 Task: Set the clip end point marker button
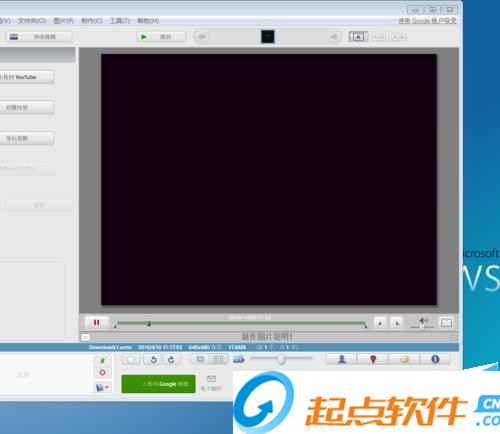tap(396, 323)
